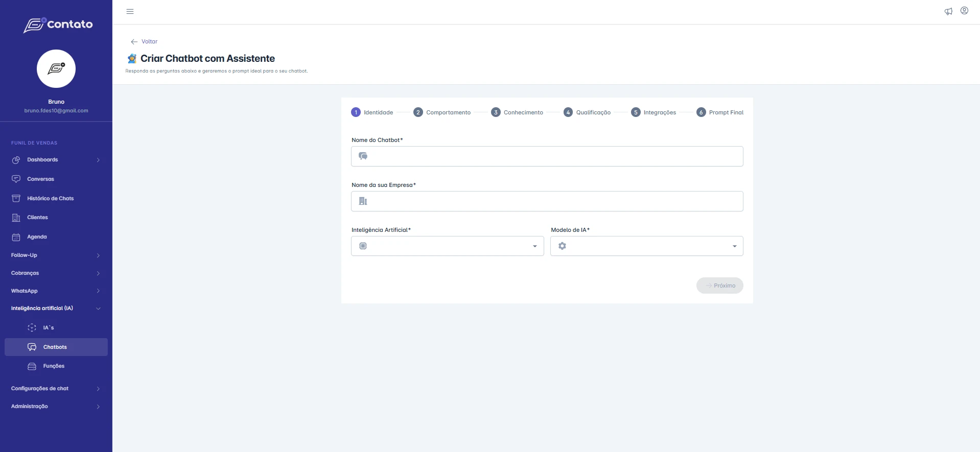
Task: Open Dashboards in the sidebar
Action: tap(56, 160)
